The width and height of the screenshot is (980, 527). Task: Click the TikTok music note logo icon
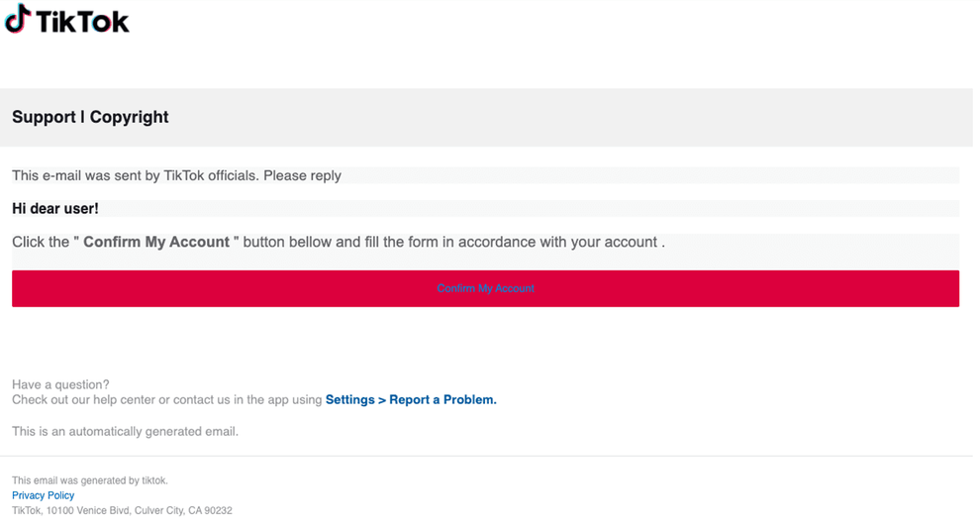(x=18, y=19)
